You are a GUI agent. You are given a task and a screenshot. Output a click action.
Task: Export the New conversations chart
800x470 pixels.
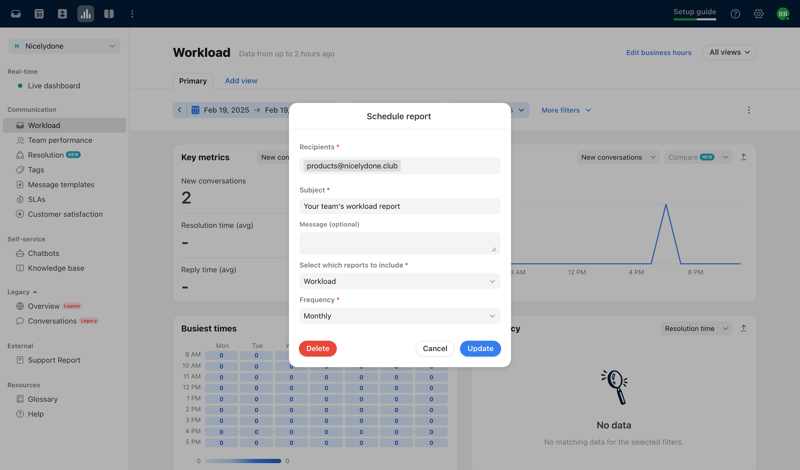click(743, 157)
